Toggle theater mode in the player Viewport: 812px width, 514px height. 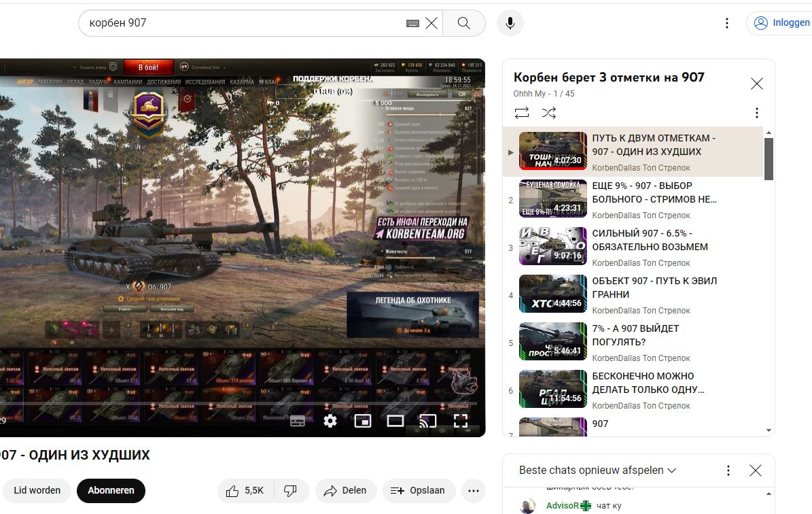click(395, 421)
